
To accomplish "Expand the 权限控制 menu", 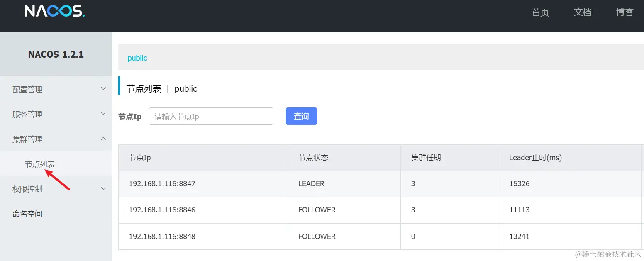I will pyautogui.click(x=56, y=189).
